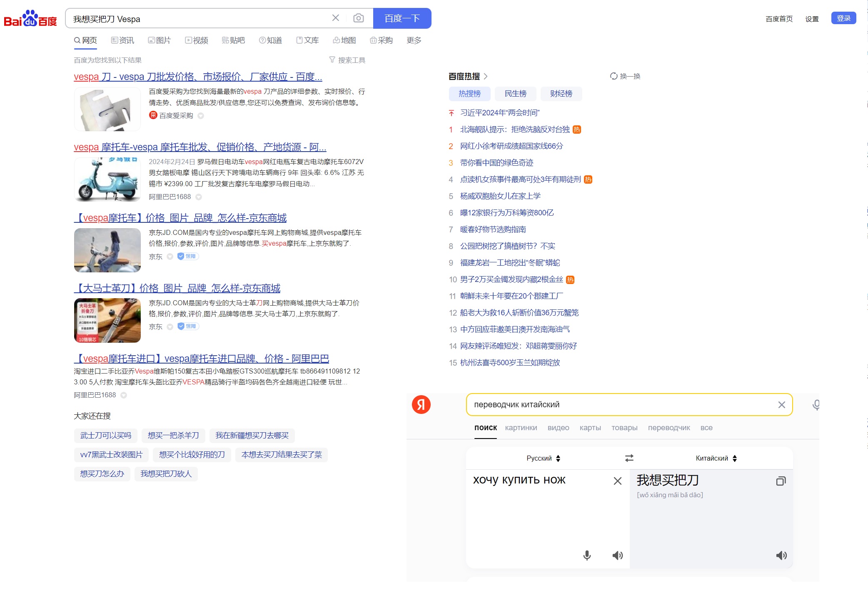Image resolution: width=868 pixels, height=598 pixels.
Task: Swap translation languages
Action: tap(629, 458)
